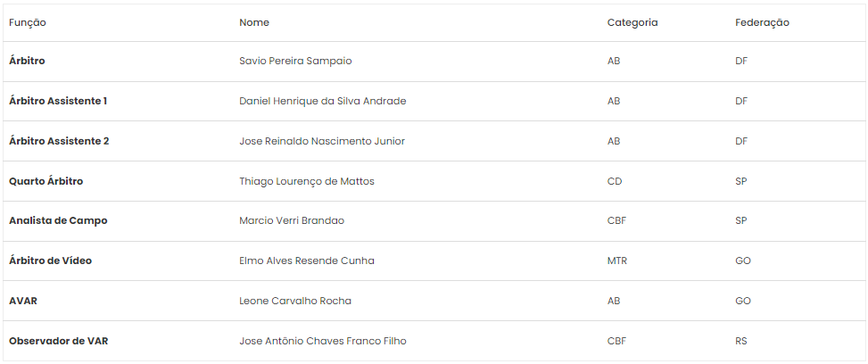Select Jose Reinaldo Nascimento Junior
The width and height of the screenshot is (868, 364).
point(322,141)
